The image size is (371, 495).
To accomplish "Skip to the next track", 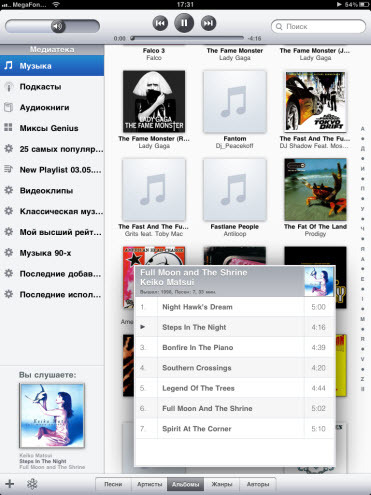I will point(208,23).
